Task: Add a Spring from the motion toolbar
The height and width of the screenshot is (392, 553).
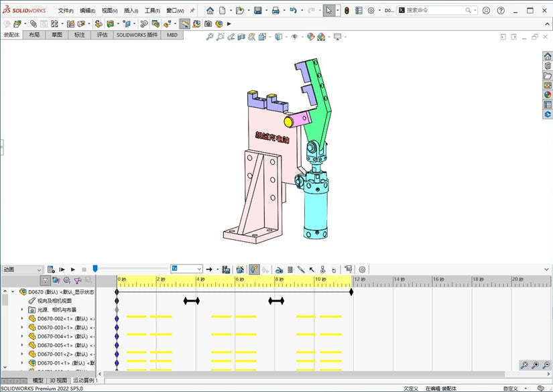Action: (x=290, y=269)
